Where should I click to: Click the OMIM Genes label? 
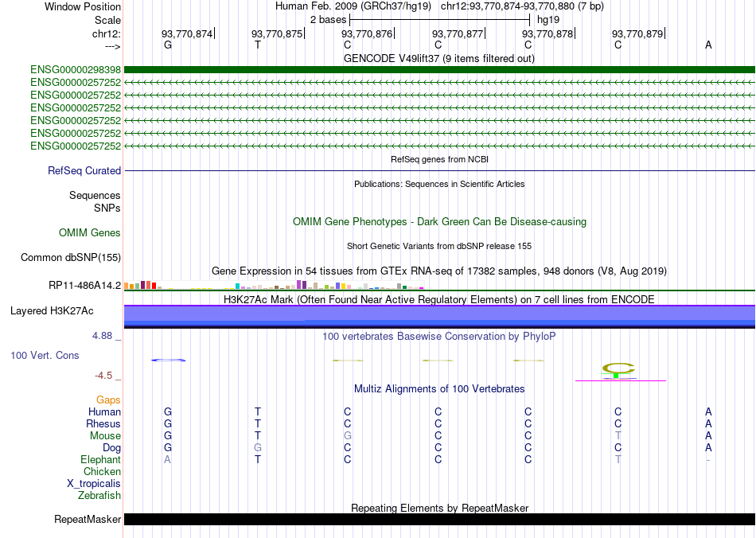tap(90, 233)
